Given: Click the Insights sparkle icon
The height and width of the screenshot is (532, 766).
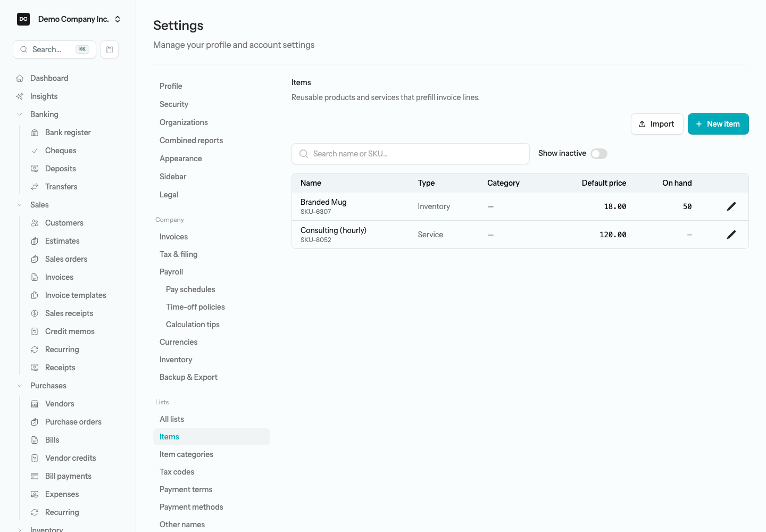Looking at the screenshot, I should click(x=20, y=96).
